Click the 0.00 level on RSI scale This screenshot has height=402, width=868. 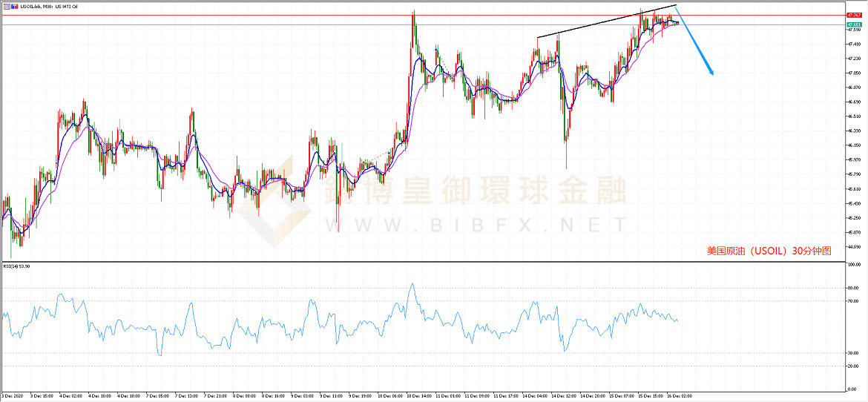point(852,389)
